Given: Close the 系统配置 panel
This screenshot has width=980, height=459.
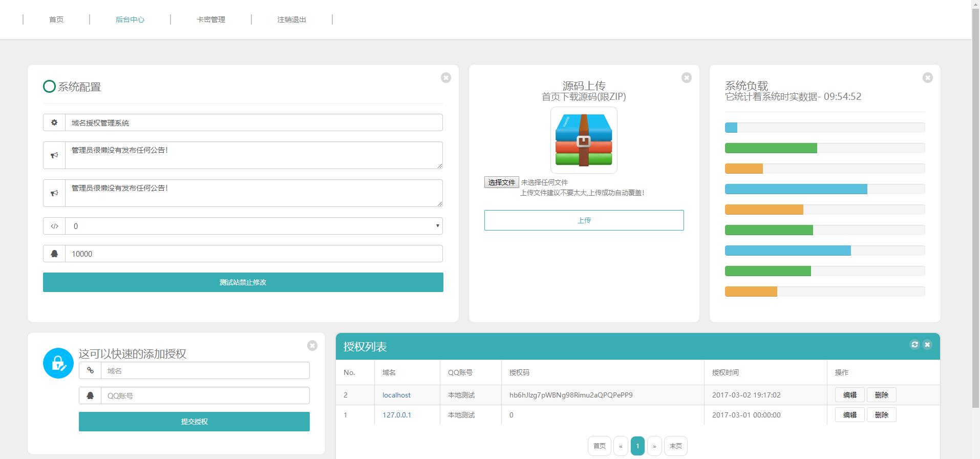Looking at the screenshot, I should [x=446, y=78].
